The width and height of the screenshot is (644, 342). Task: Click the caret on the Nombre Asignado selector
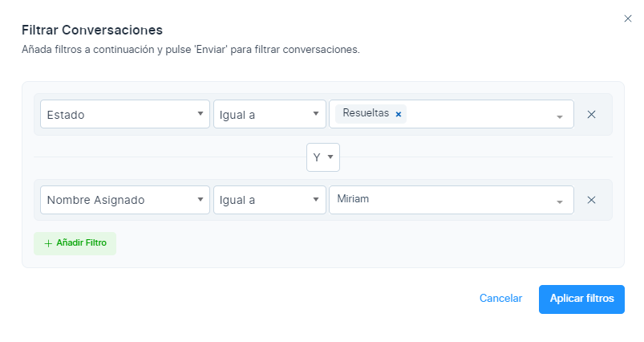pyautogui.click(x=200, y=200)
